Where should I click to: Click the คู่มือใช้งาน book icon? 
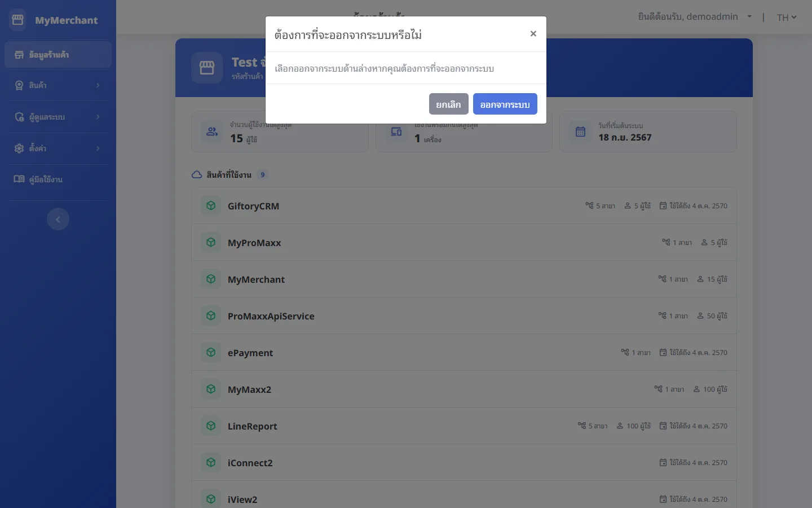coord(19,179)
